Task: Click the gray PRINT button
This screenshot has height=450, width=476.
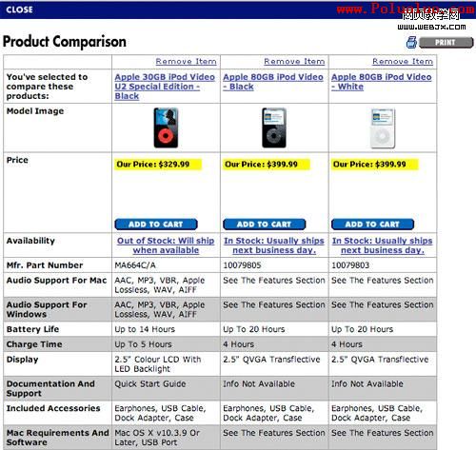Action: (x=446, y=42)
